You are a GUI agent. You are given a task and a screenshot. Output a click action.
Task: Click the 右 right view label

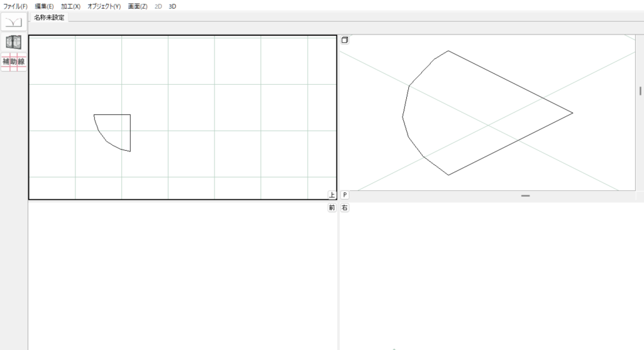[x=345, y=207]
